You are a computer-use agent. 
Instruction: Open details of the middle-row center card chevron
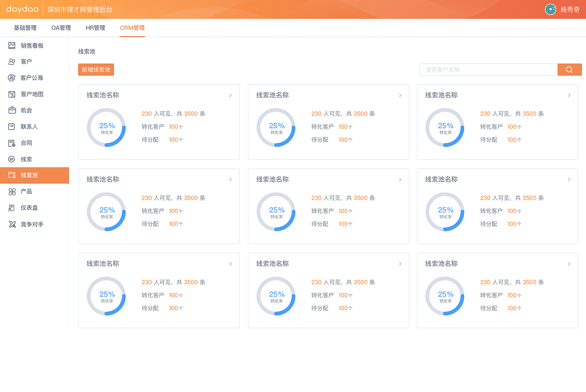[x=400, y=180]
